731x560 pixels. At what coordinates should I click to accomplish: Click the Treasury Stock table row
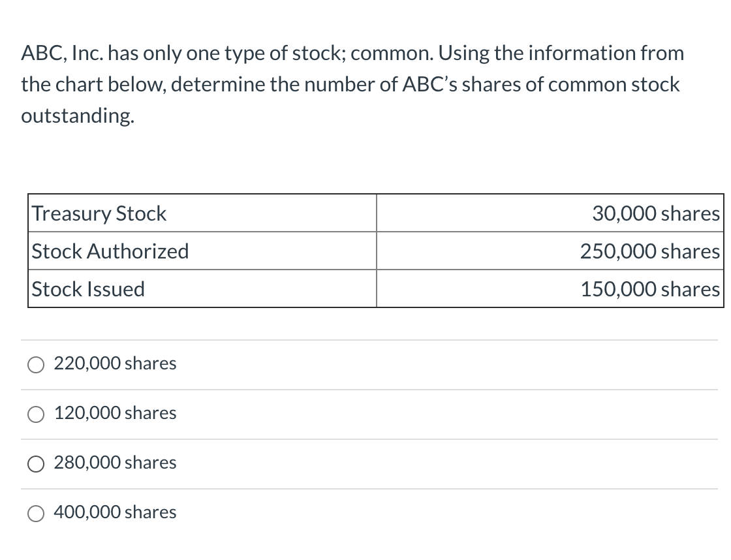click(x=375, y=213)
